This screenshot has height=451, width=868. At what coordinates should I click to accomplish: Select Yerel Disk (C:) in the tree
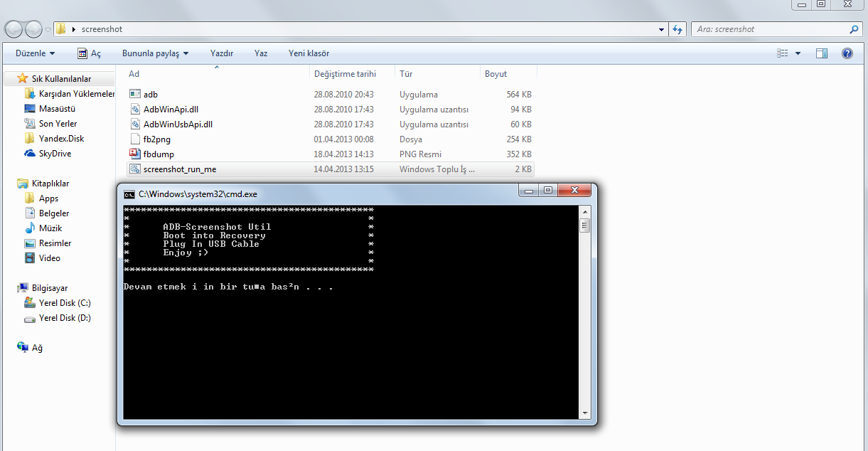tap(65, 303)
